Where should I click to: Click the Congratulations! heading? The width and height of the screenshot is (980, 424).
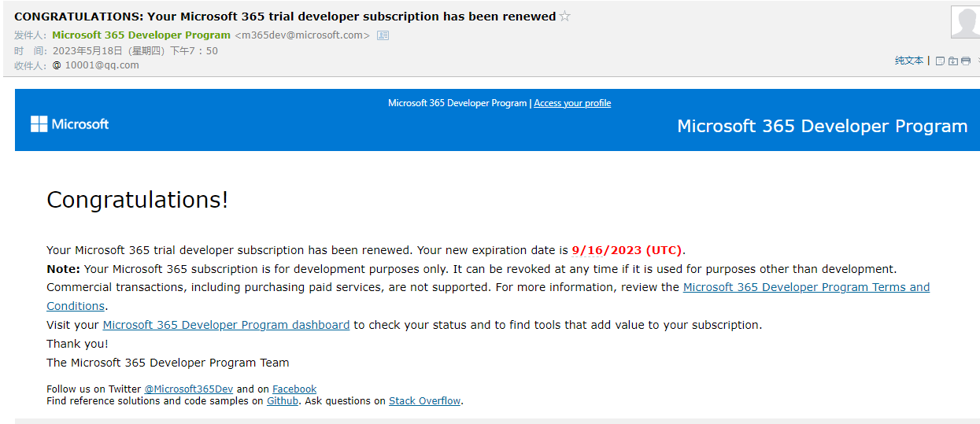138,200
